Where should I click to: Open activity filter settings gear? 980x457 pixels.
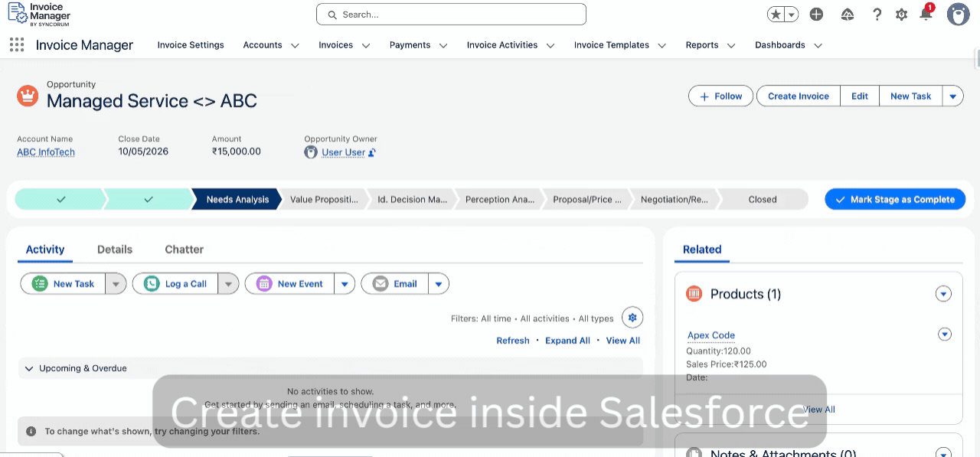click(x=632, y=318)
